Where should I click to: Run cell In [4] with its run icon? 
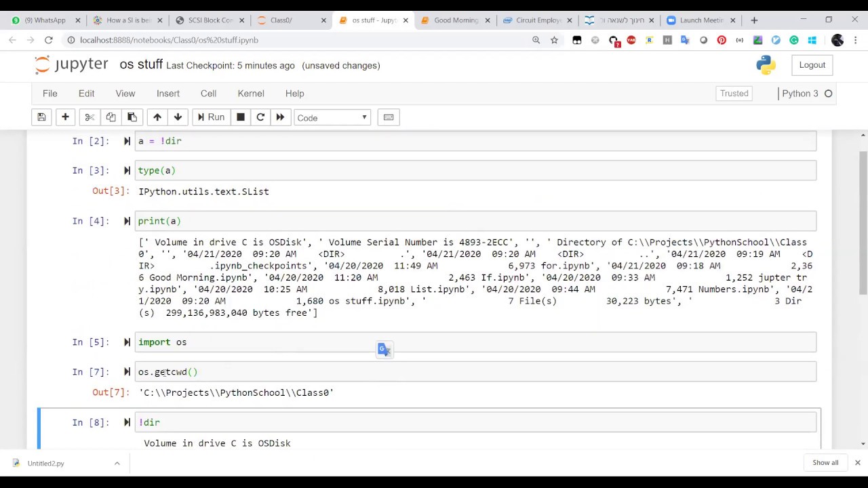tap(127, 221)
